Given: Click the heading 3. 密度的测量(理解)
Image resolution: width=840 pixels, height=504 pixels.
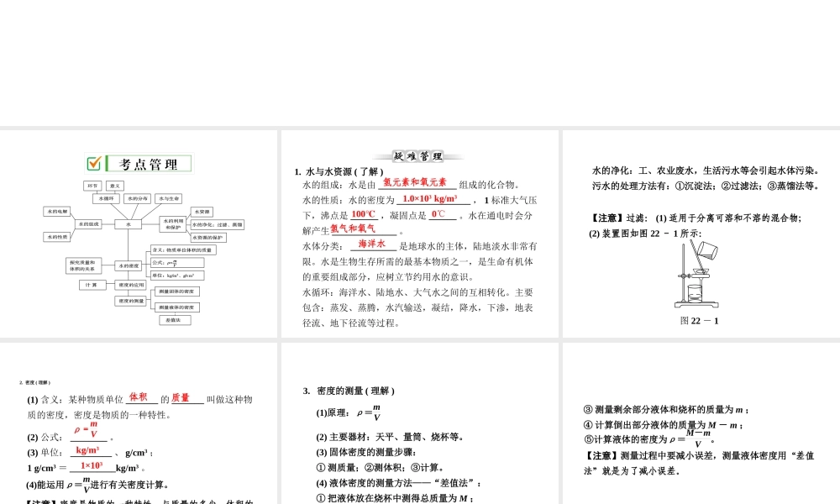Looking at the screenshot, I should tap(349, 391).
